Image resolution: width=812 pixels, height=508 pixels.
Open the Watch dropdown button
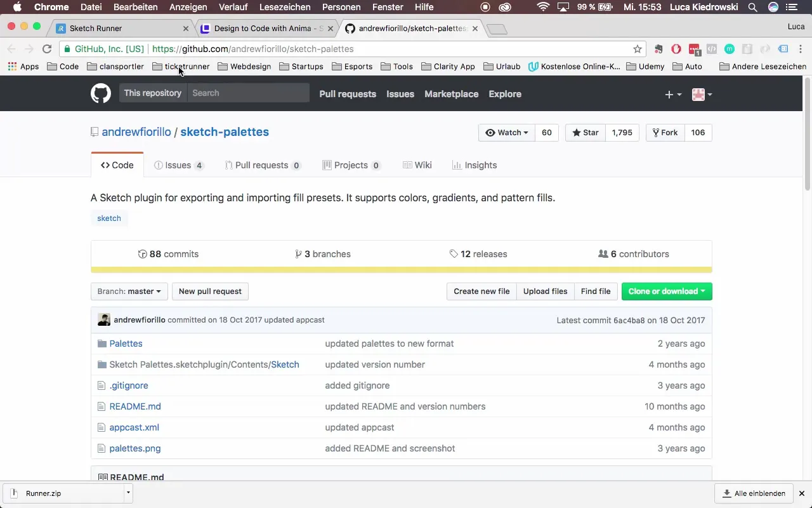pyautogui.click(x=506, y=133)
